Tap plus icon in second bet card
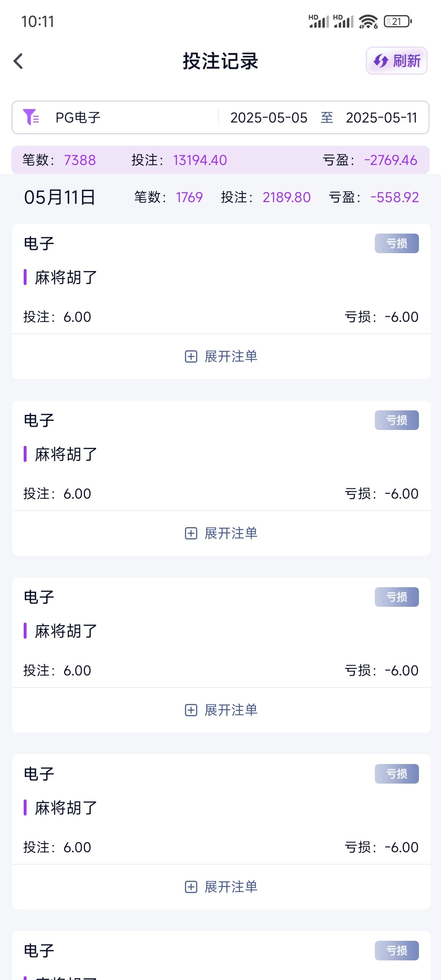 (x=191, y=533)
